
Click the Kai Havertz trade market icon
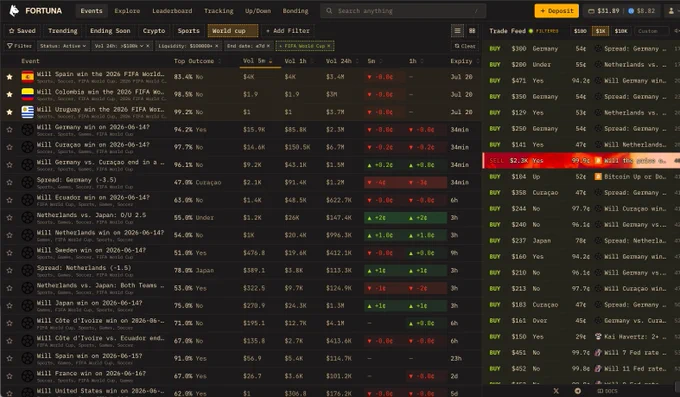(598, 336)
